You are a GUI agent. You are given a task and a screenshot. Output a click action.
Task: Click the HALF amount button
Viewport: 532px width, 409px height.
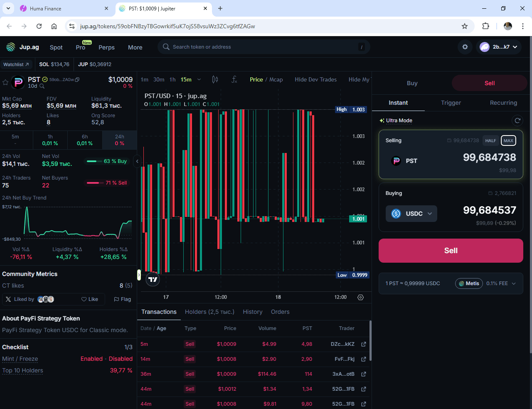(490, 140)
